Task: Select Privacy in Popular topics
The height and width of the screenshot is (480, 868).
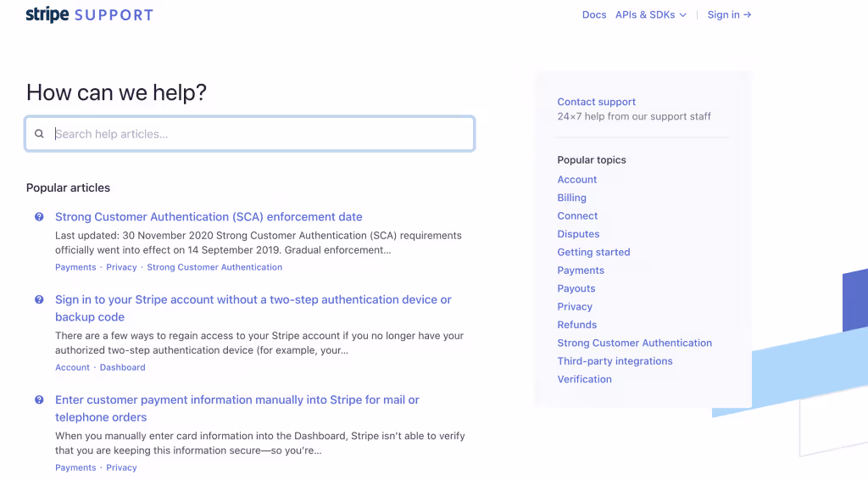Action: click(x=575, y=307)
